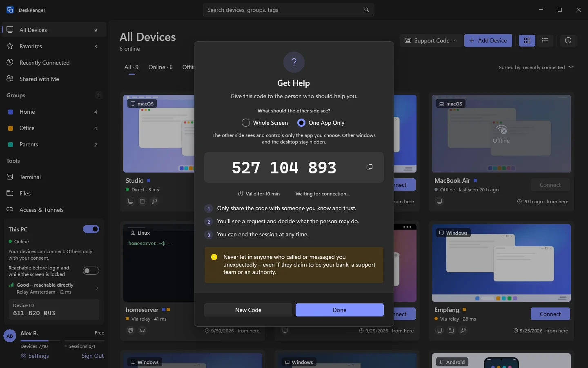Screen dimensions: 588x368
Task: Go to Recently Connected list
Action: (54, 63)
